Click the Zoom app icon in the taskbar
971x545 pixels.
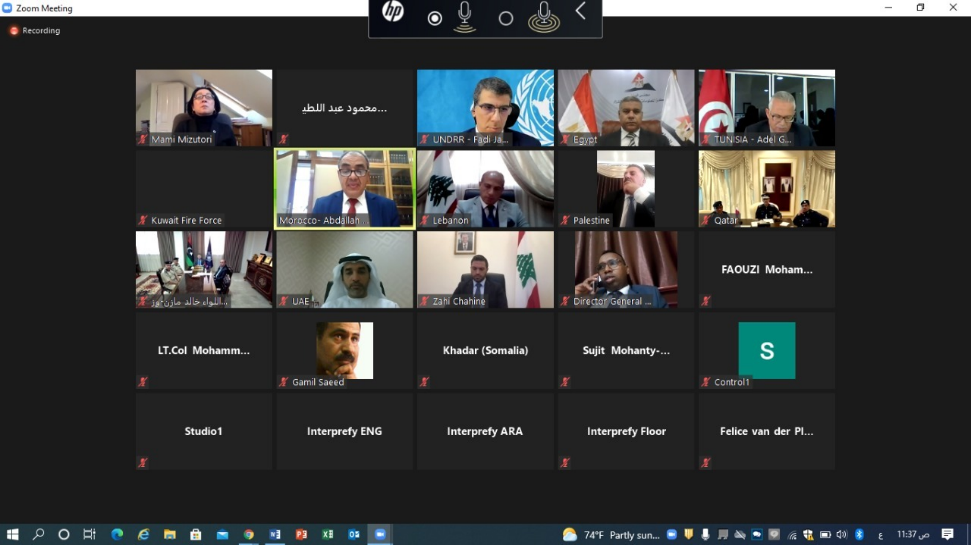click(x=380, y=535)
